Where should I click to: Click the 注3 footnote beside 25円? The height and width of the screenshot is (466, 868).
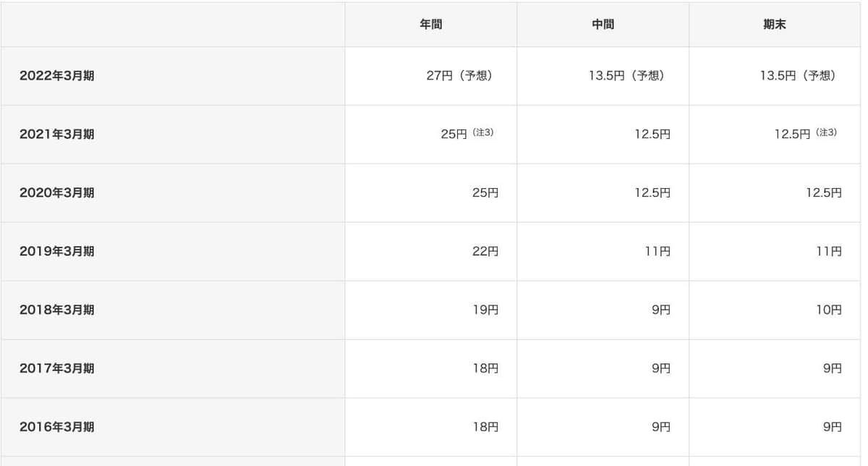coord(483,133)
